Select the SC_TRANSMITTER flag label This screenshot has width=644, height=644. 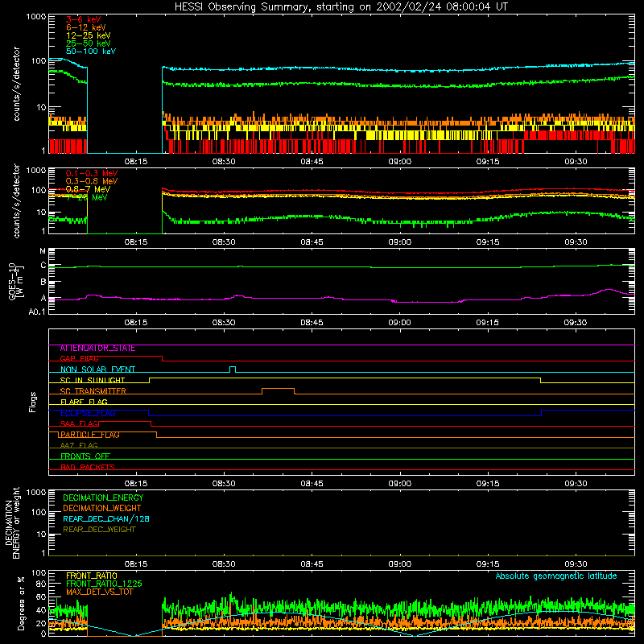tap(93, 391)
